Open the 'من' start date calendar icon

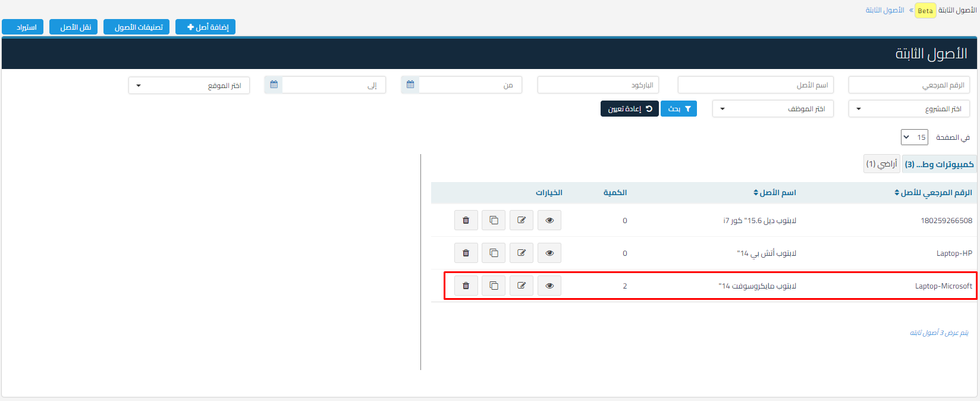[410, 85]
